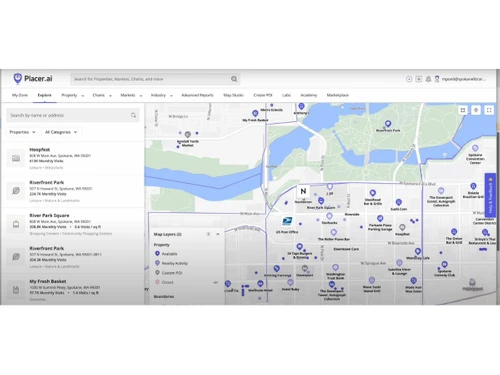Screen dimensions: 500x375
Task: Open the Academy tab
Action: (308, 95)
